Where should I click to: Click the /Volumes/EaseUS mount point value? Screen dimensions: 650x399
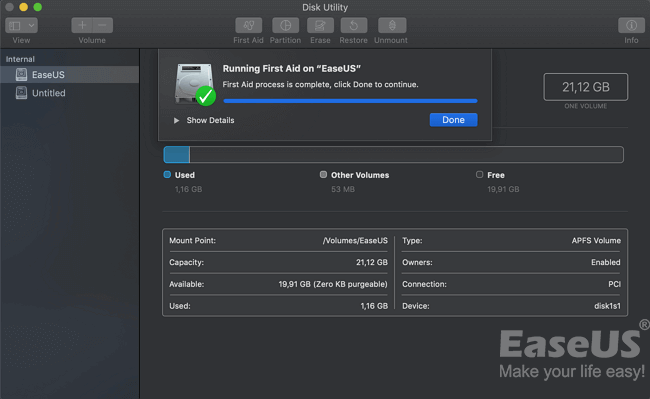tap(355, 240)
